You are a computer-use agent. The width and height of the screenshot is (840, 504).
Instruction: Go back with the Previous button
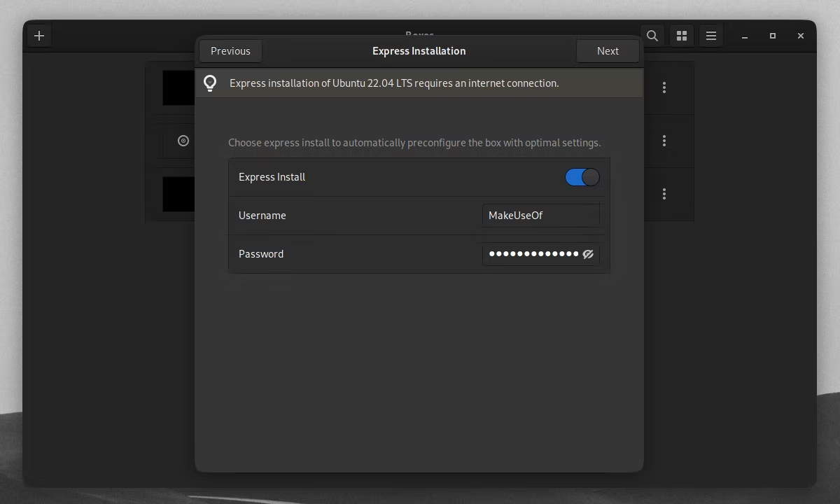230,51
